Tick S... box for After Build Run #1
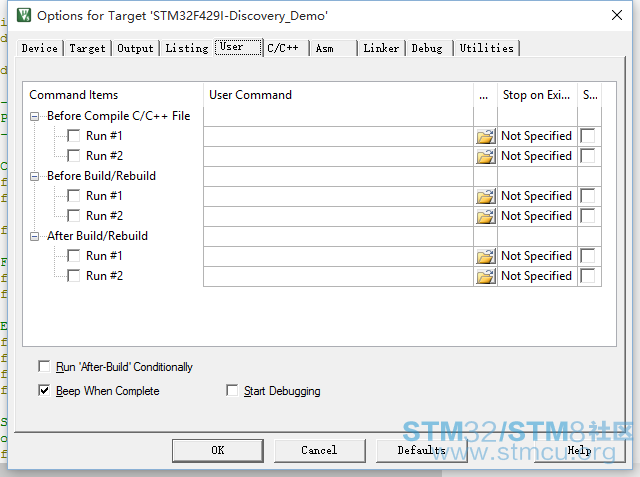The height and width of the screenshot is (477, 640). pyautogui.click(x=588, y=256)
